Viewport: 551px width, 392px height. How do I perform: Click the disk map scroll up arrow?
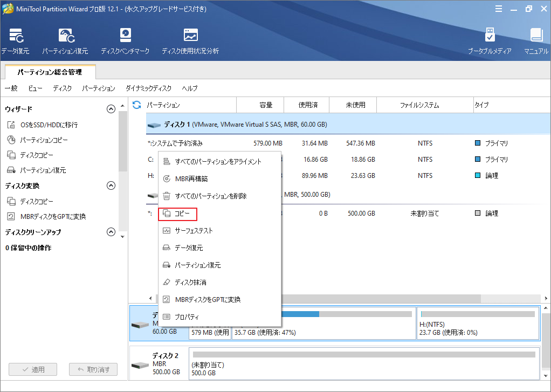[546, 308]
